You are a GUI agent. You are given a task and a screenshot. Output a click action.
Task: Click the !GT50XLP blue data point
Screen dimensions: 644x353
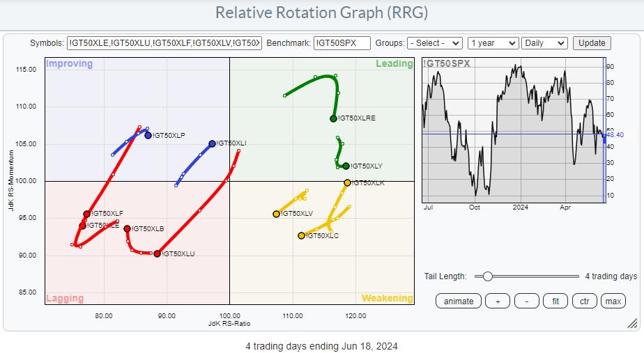click(x=148, y=135)
